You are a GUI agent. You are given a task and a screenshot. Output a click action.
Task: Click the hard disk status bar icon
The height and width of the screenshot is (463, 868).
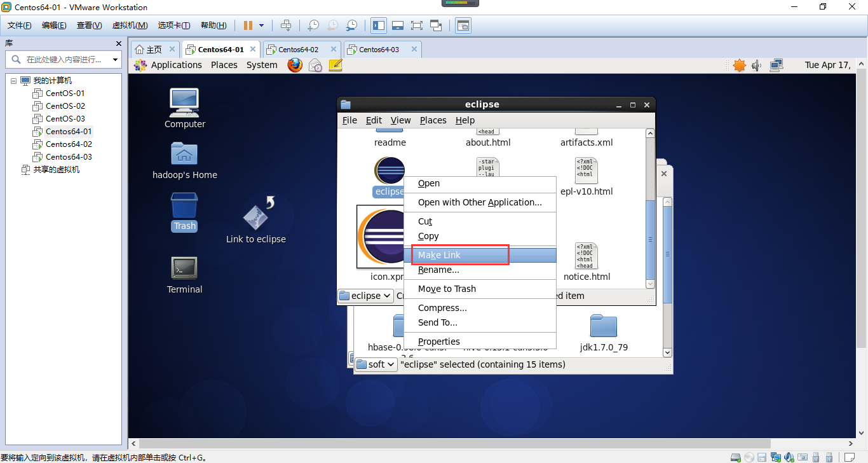(736, 457)
